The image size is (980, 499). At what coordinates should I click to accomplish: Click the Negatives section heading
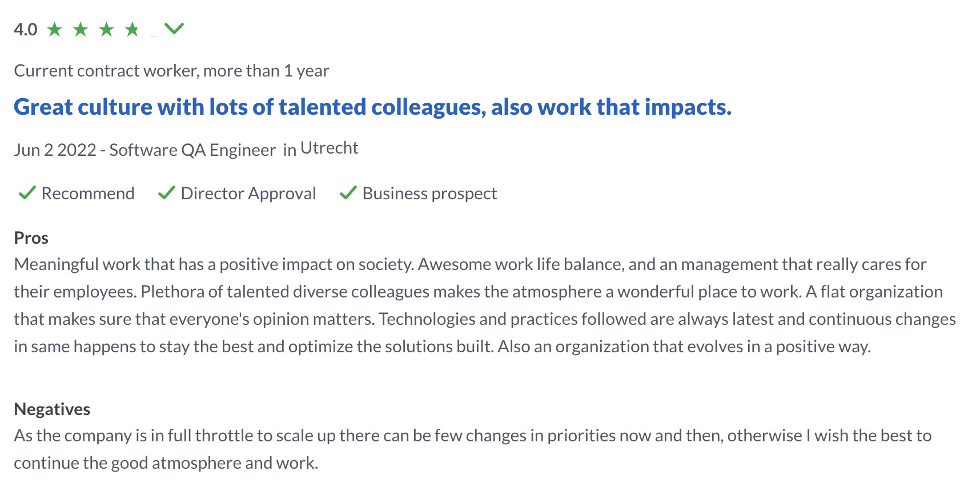click(52, 409)
